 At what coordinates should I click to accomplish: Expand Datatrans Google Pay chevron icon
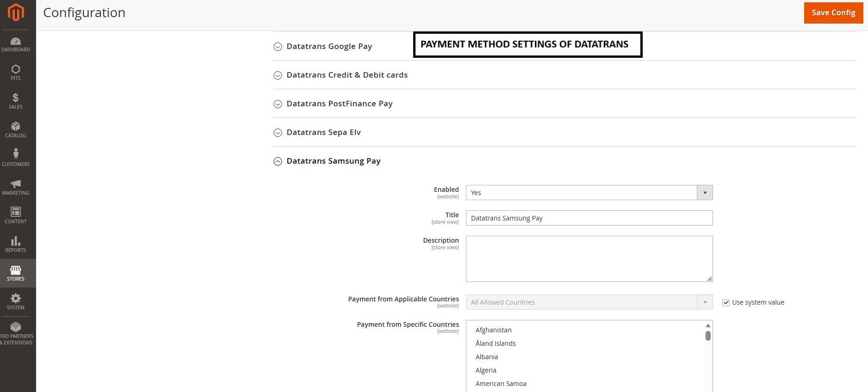[278, 47]
